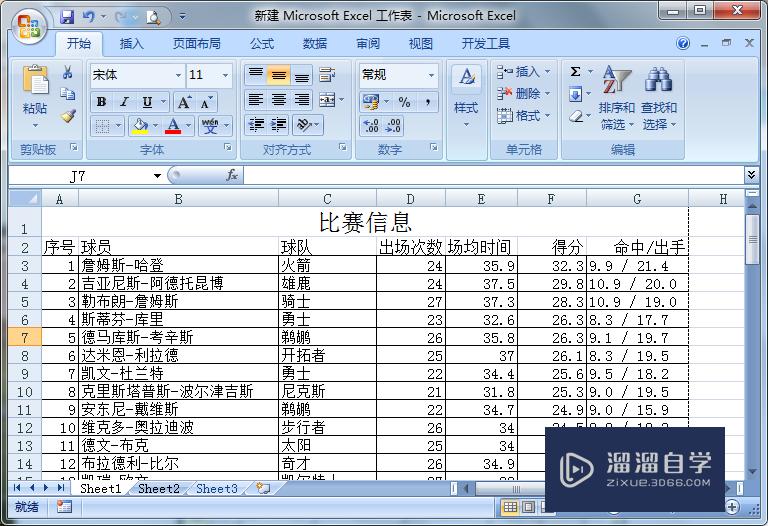This screenshot has height=526, width=768.
Task: Copy selection using the Copy icon
Action: 67,94
